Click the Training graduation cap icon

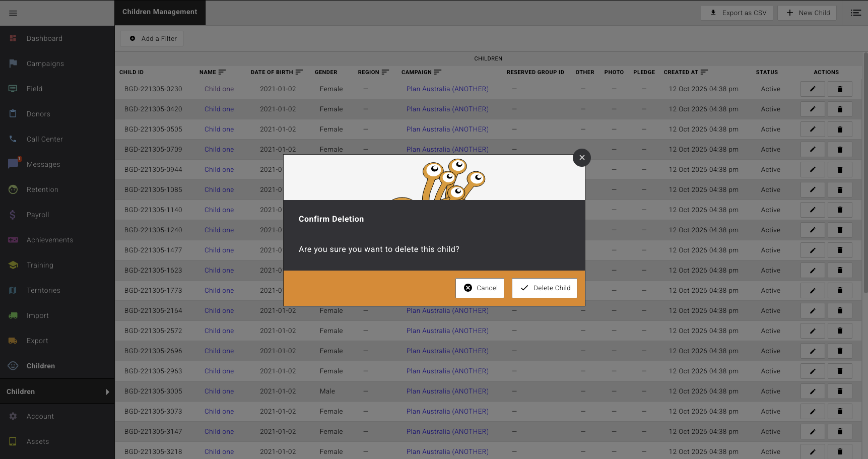click(13, 265)
